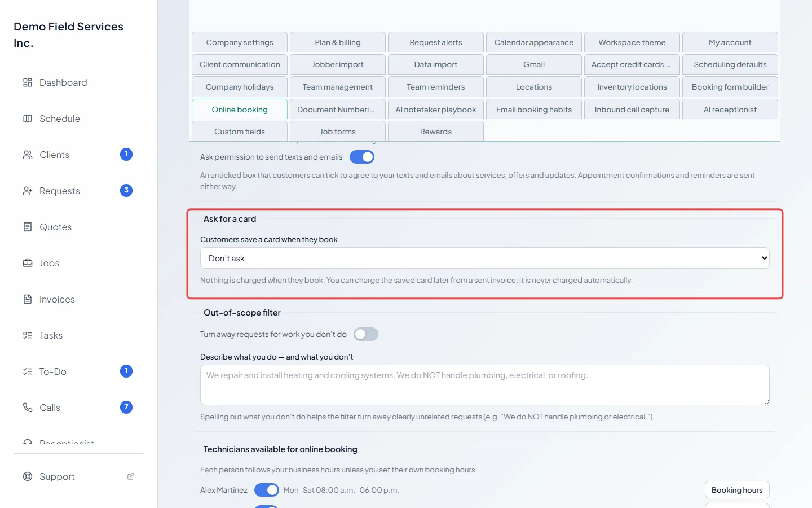The height and width of the screenshot is (508, 812).
Task: Open the card-saving dropdown showing Don't ask
Action: (x=485, y=258)
